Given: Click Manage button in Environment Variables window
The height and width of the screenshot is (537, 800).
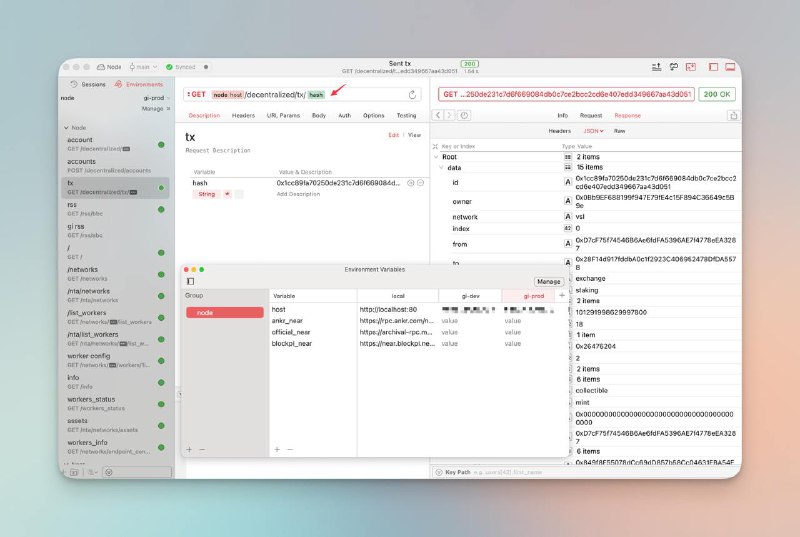Looking at the screenshot, I should (548, 282).
